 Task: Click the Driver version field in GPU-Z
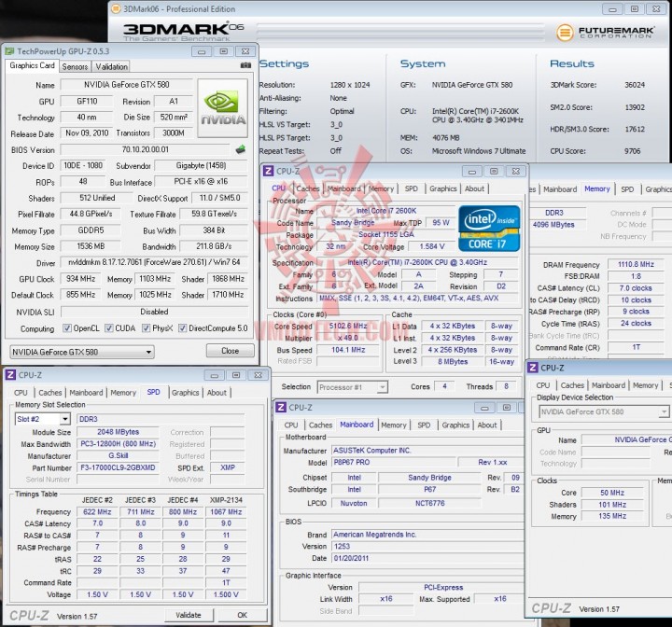154,262
